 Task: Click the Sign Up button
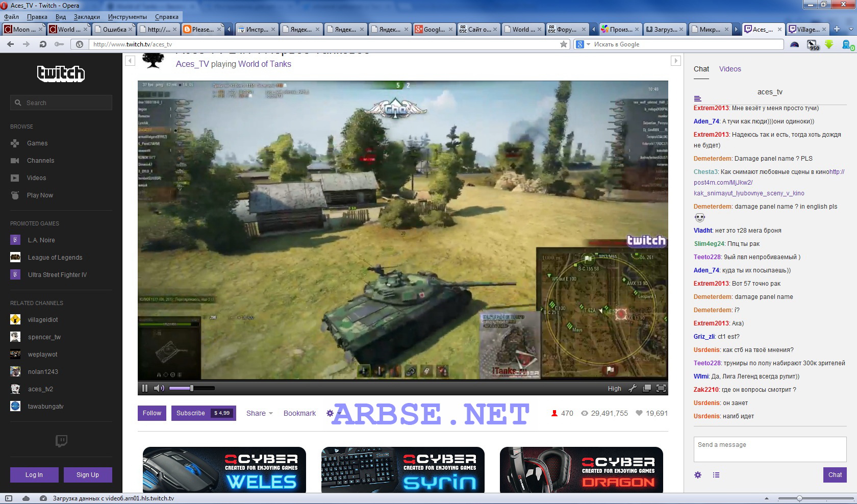click(88, 475)
